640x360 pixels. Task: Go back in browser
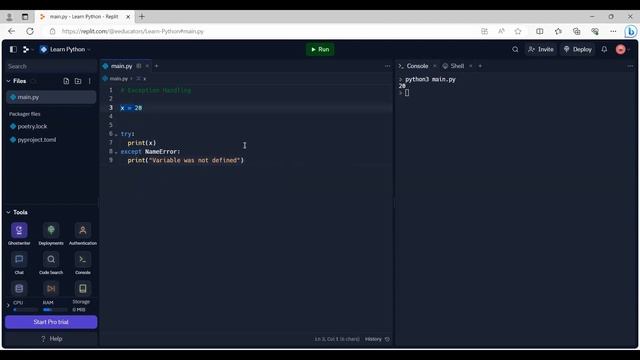11,31
